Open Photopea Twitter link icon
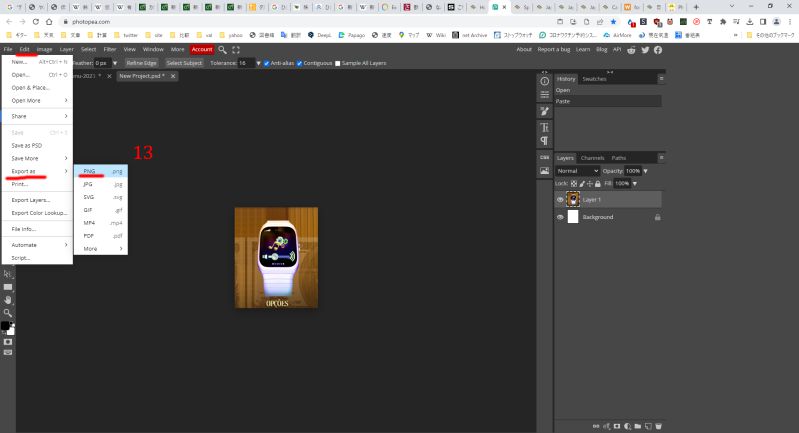 (645, 50)
